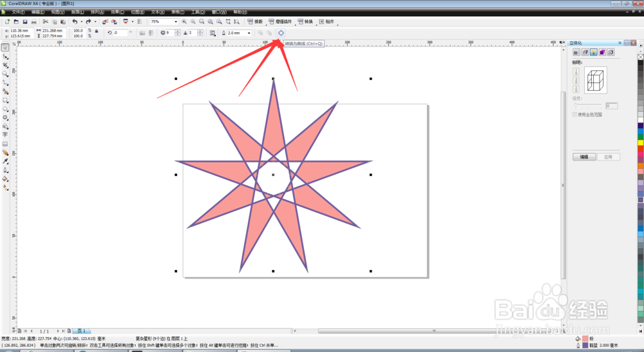The height and width of the screenshot is (352, 644).
Task: Click the Redo arrow icon
Action: click(88, 21)
